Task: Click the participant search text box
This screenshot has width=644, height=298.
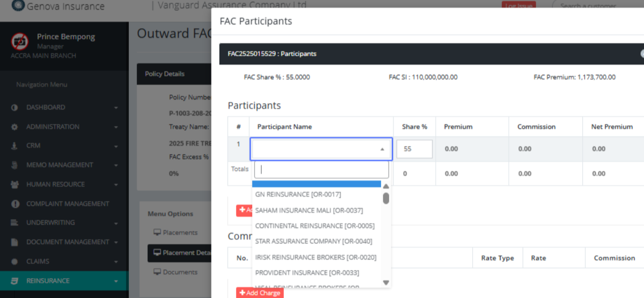Action: (321, 170)
